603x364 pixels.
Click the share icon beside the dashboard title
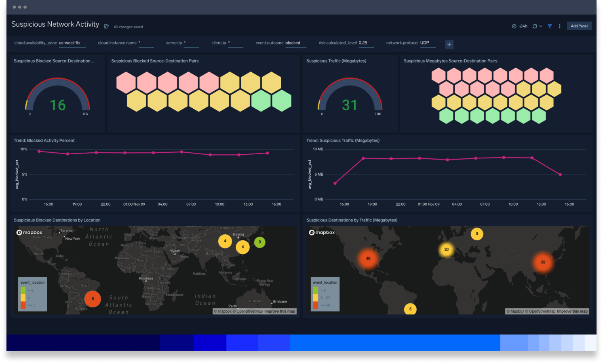click(106, 26)
